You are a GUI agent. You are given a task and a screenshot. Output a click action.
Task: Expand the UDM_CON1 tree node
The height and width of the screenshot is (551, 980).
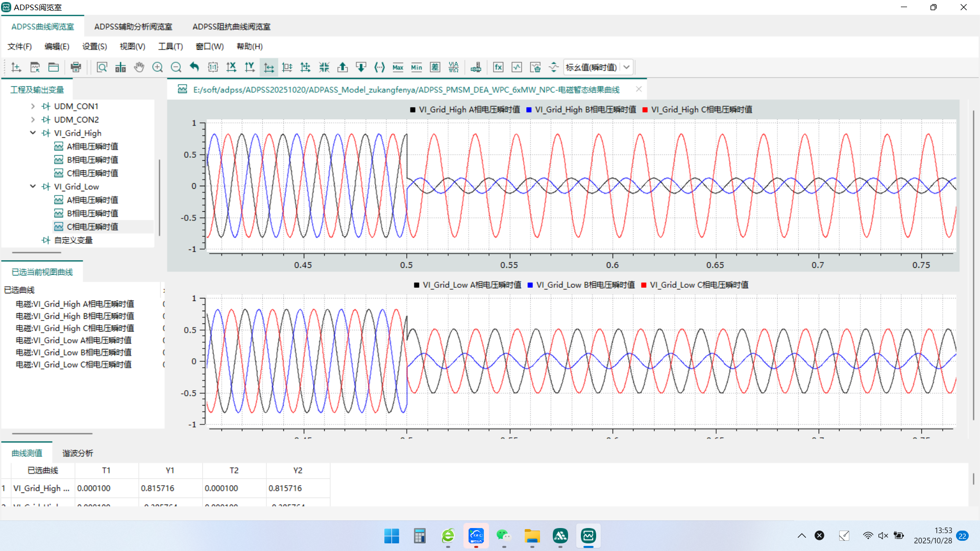(x=33, y=106)
